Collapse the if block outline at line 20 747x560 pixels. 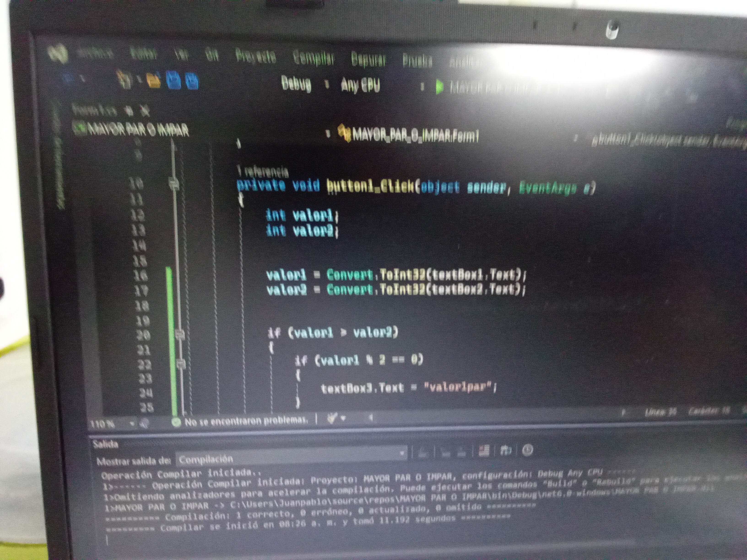pyautogui.click(x=180, y=335)
